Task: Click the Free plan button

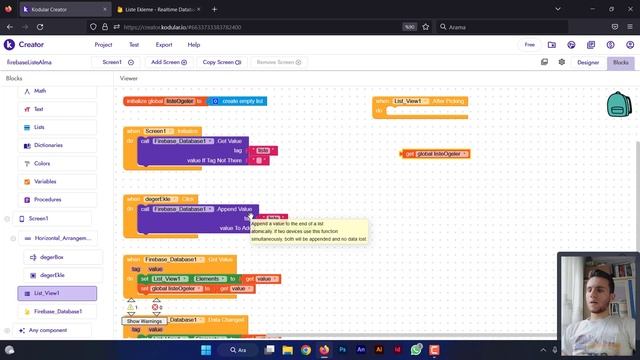Action: click(529, 45)
